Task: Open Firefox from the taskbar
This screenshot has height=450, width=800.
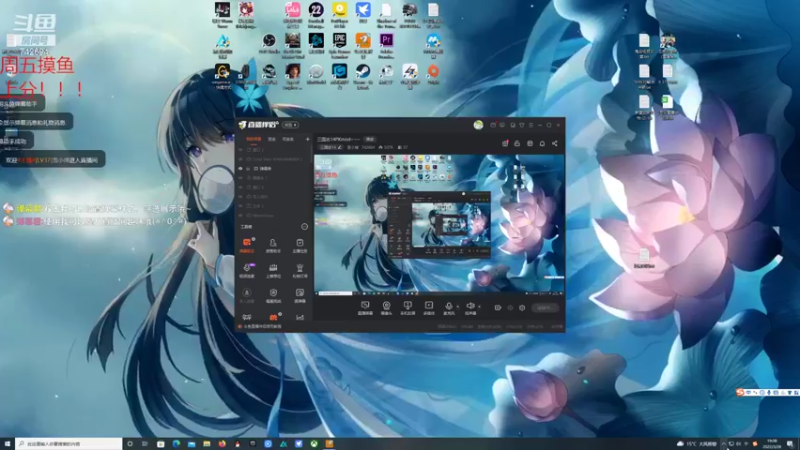Action: (x=222, y=444)
